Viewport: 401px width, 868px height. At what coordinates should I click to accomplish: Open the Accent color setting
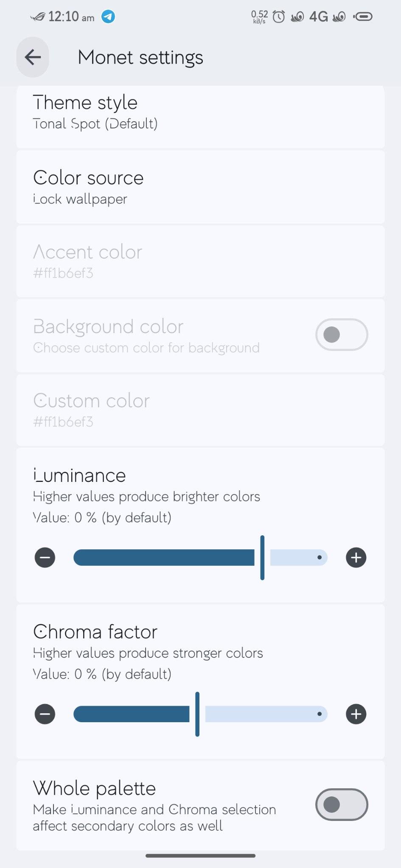[x=201, y=261]
